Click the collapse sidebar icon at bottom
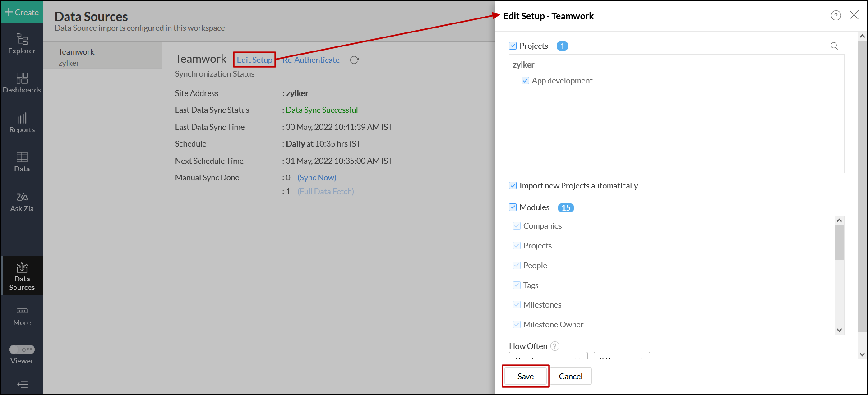 pos(22,384)
